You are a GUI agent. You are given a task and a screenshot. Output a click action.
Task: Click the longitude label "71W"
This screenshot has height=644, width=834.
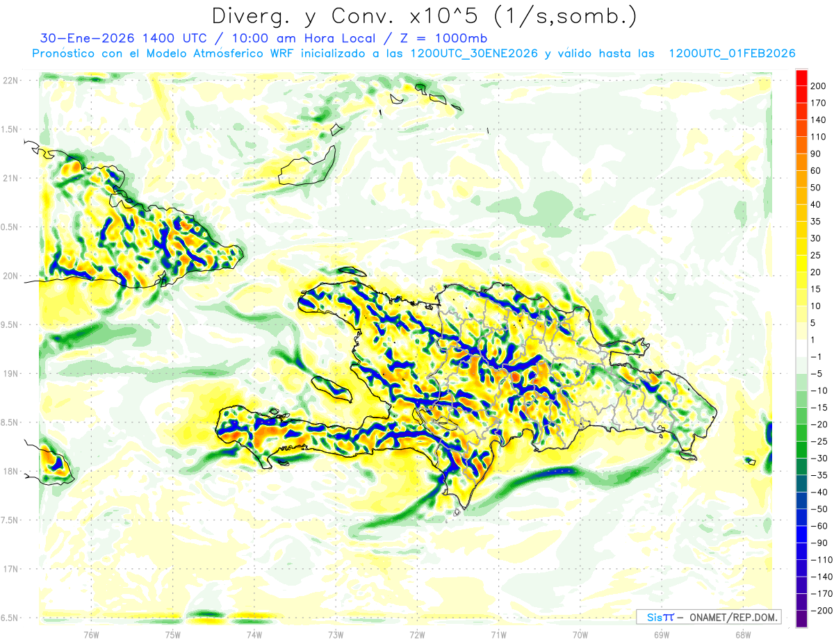498,635
